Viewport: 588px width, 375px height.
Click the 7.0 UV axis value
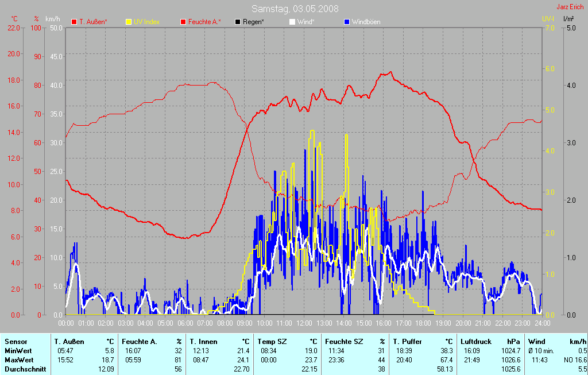tap(550, 28)
